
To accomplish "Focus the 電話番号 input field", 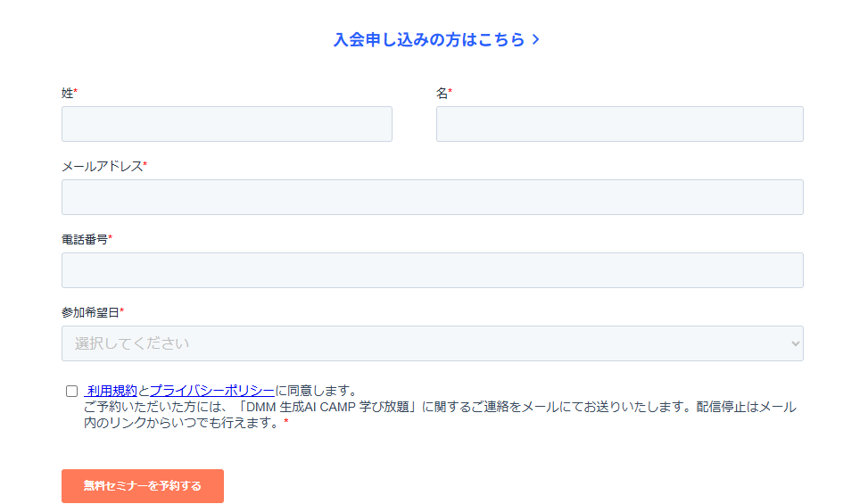I will point(433,270).
